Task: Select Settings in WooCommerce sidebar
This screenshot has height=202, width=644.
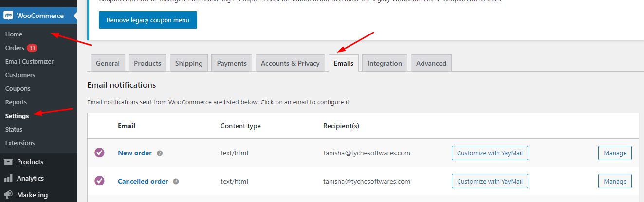Action: tap(17, 116)
